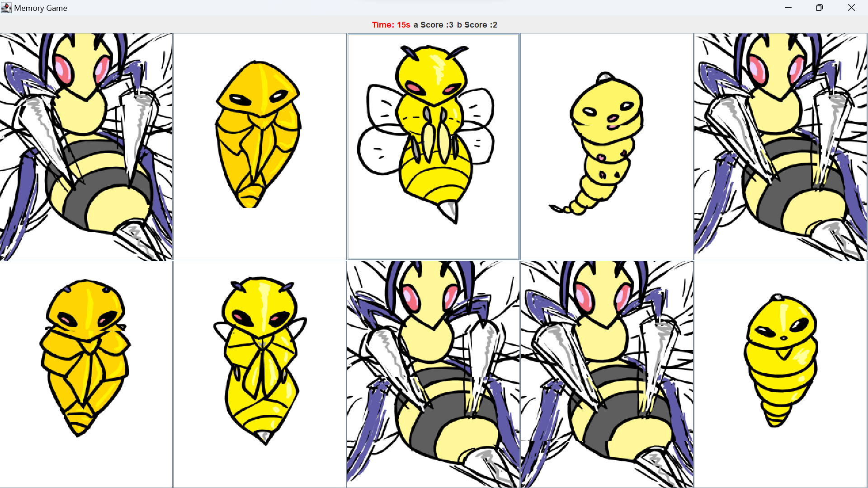The height and width of the screenshot is (488, 868).
Task: Click the 'a Score :3' label
Action: (433, 25)
